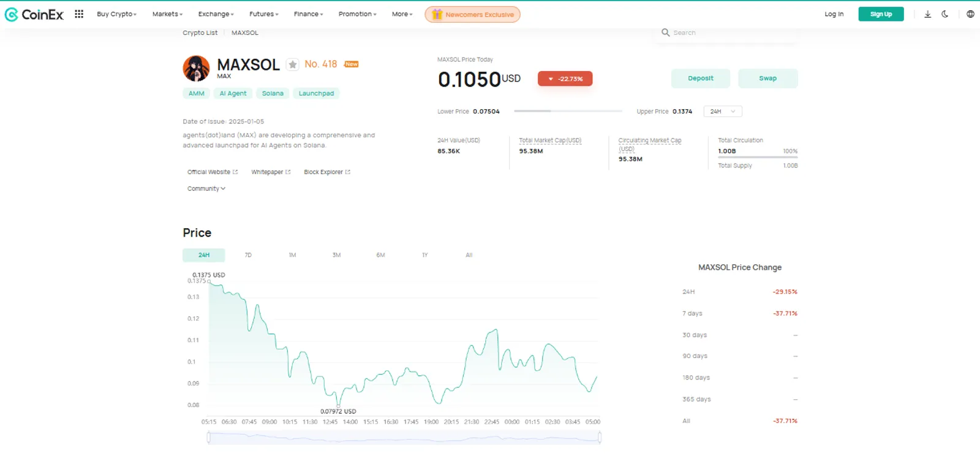Select the 3M chart tab
Viewport: 980px width, 458px height.
pyautogui.click(x=336, y=255)
